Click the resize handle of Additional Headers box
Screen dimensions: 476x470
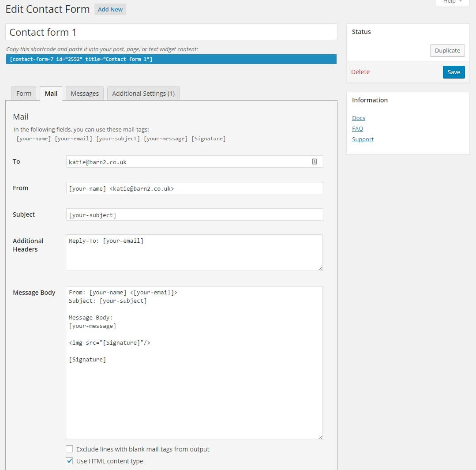click(x=320, y=268)
